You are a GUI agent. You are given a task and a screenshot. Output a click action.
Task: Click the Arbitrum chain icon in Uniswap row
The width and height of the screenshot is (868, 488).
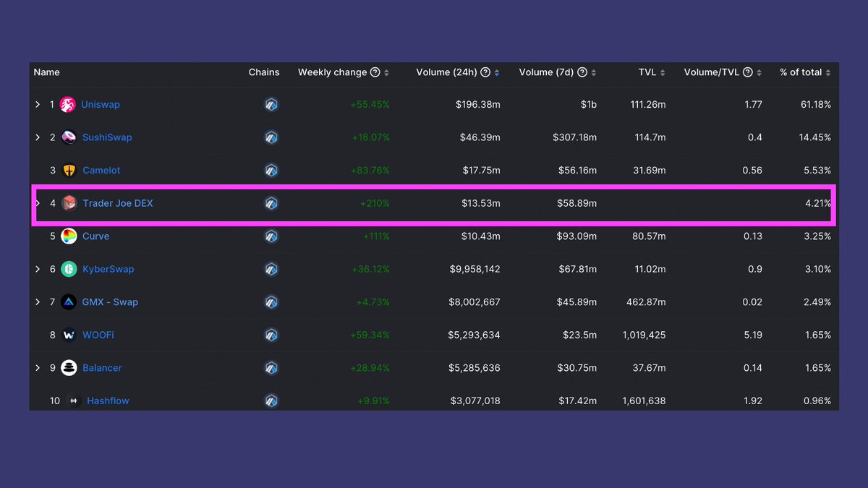(271, 105)
